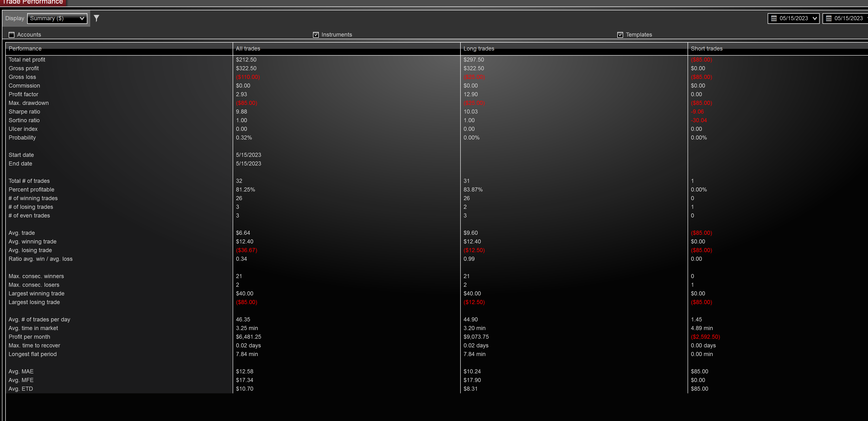
Task: Select the Avg. time in market label
Action: (33, 328)
